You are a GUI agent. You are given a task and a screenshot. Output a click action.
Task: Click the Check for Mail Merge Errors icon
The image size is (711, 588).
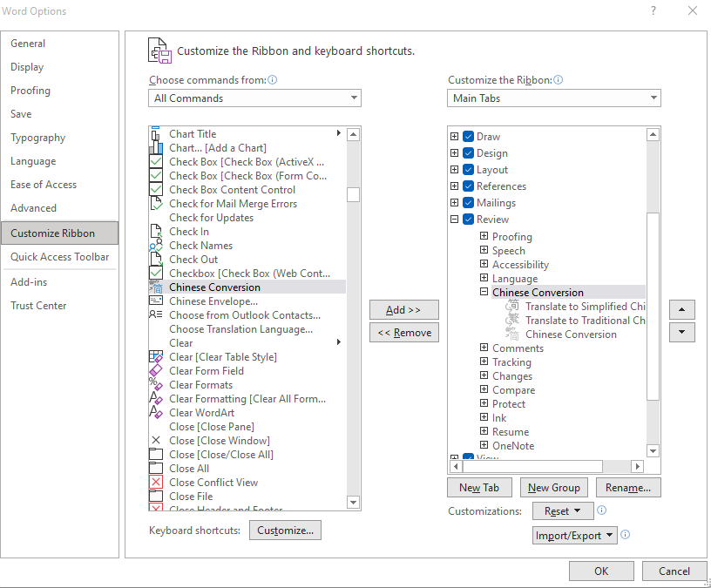tap(156, 204)
